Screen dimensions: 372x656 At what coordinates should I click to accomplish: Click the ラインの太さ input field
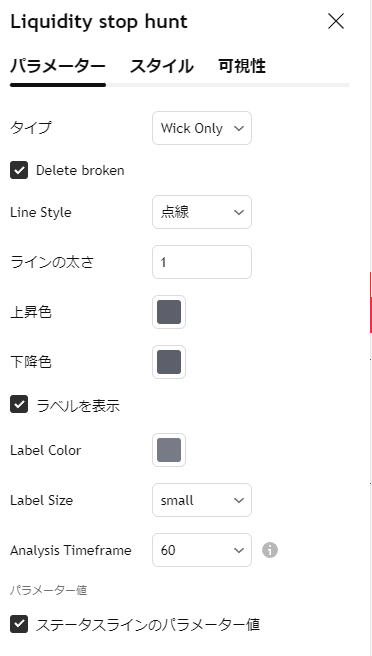click(202, 262)
